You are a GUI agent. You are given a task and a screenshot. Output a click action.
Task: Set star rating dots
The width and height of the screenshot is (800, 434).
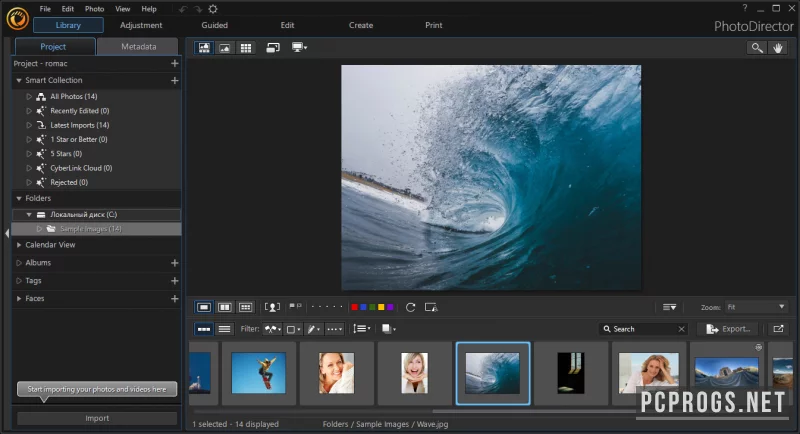[327, 307]
